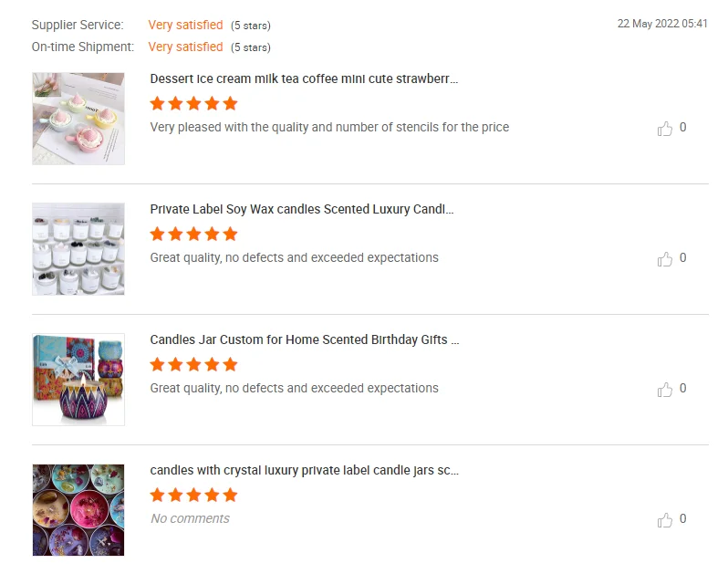Click Supplier Service Very satisfied rating

pos(185,25)
